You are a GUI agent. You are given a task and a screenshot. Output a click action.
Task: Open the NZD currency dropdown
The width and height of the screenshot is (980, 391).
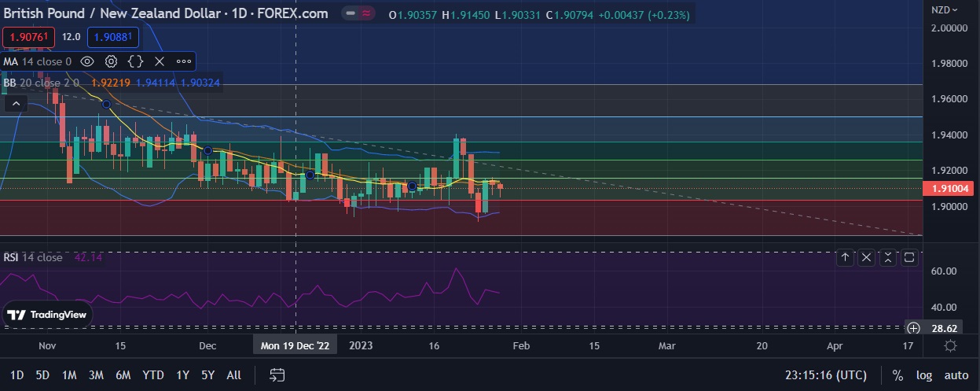[x=944, y=9]
